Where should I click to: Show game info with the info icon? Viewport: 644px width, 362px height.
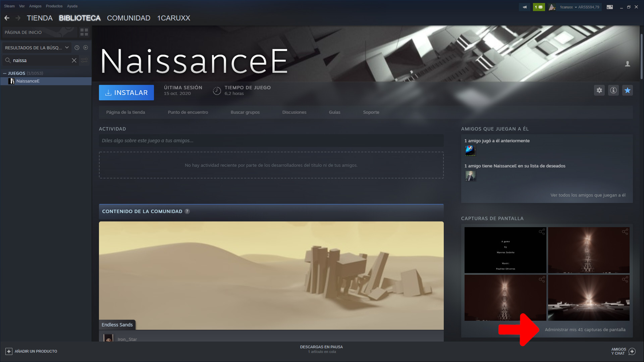pos(613,90)
